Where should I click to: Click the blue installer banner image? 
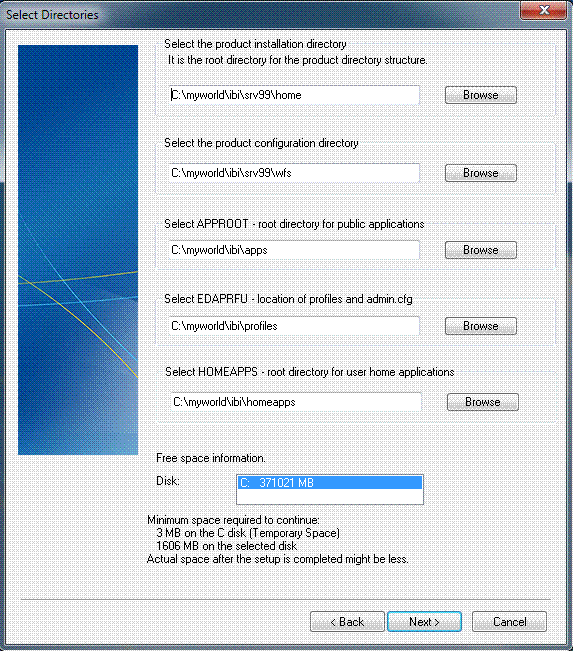[x=78, y=250]
